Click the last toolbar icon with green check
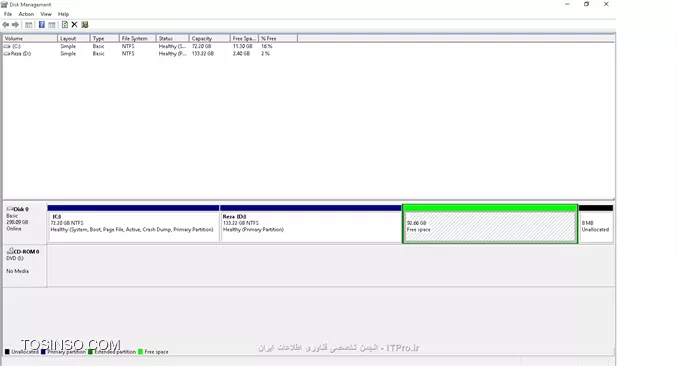677x366 pixels. (85, 25)
